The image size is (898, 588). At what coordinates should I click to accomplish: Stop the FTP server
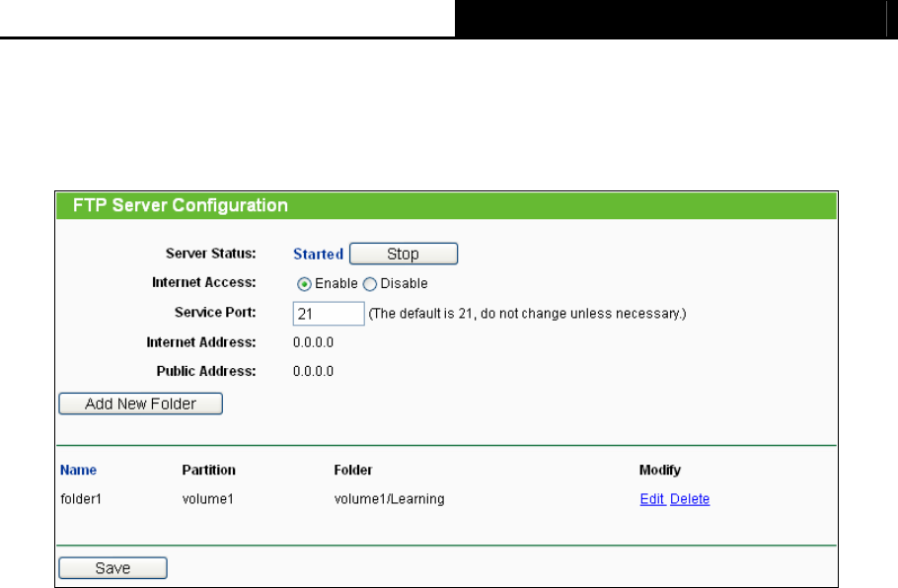click(404, 254)
